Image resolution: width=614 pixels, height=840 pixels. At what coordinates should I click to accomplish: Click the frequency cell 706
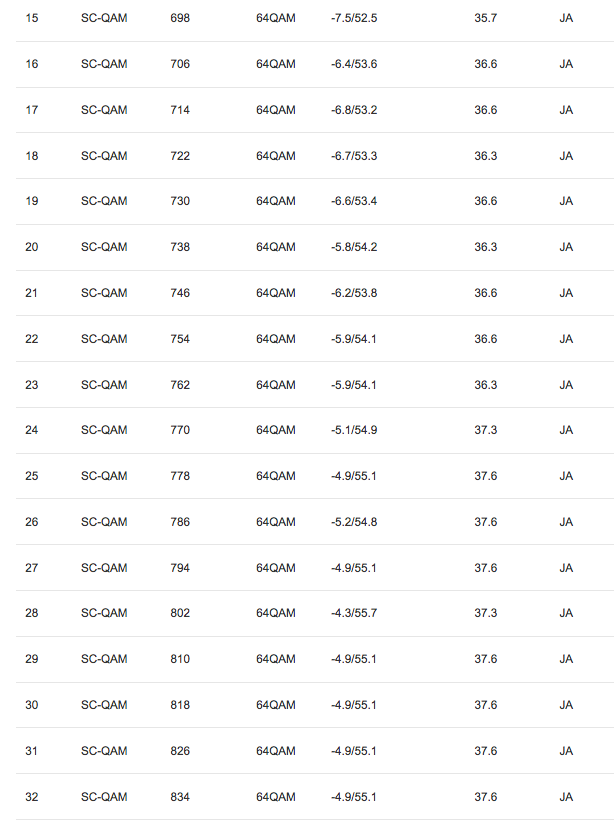180,64
